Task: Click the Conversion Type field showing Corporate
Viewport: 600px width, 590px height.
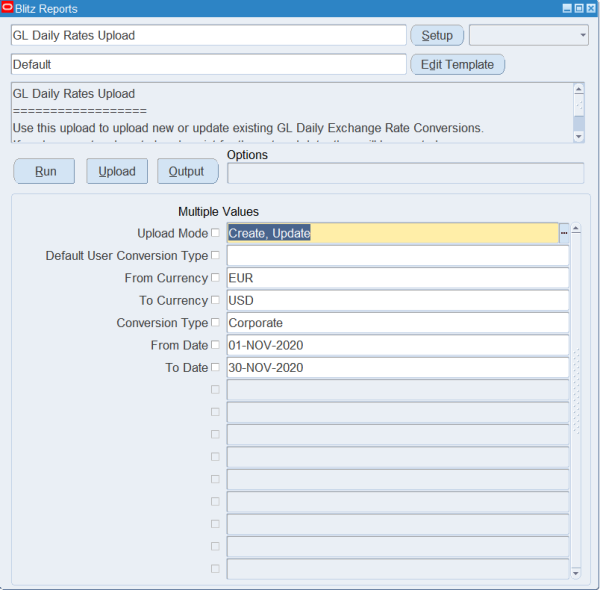Action: click(x=398, y=323)
